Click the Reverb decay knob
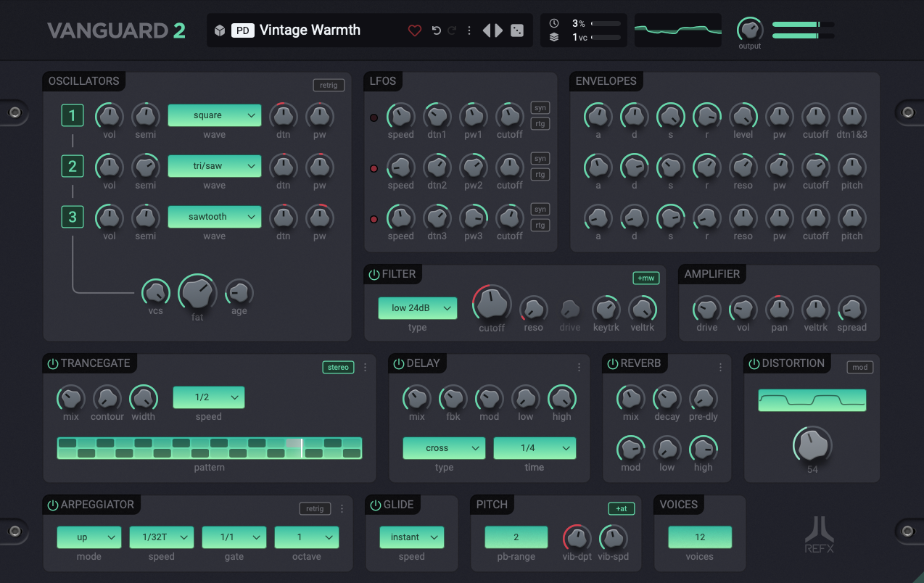This screenshot has width=924, height=583. [667, 398]
